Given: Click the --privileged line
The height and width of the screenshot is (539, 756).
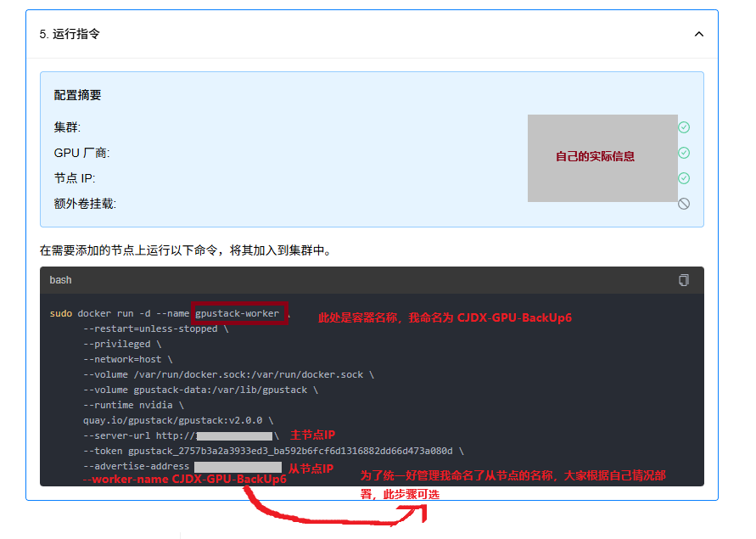Looking at the screenshot, I should [x=122, y=344].
